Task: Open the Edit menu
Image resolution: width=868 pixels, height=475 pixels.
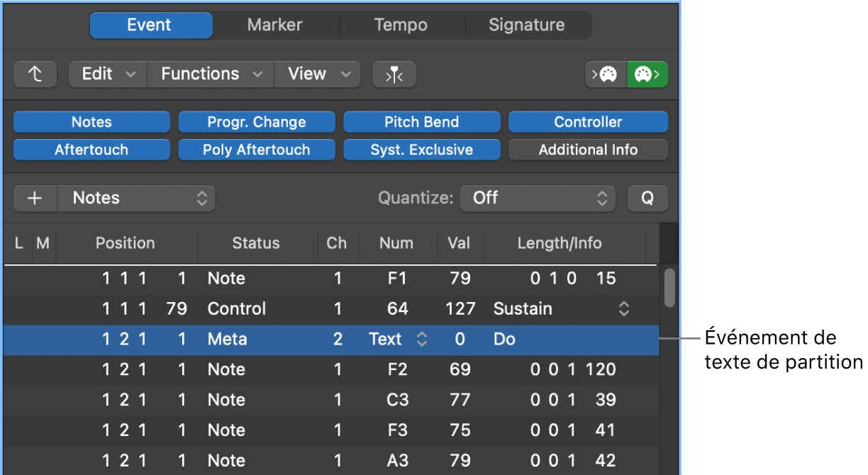Action: pyautogui.click(x=108, y=74)
